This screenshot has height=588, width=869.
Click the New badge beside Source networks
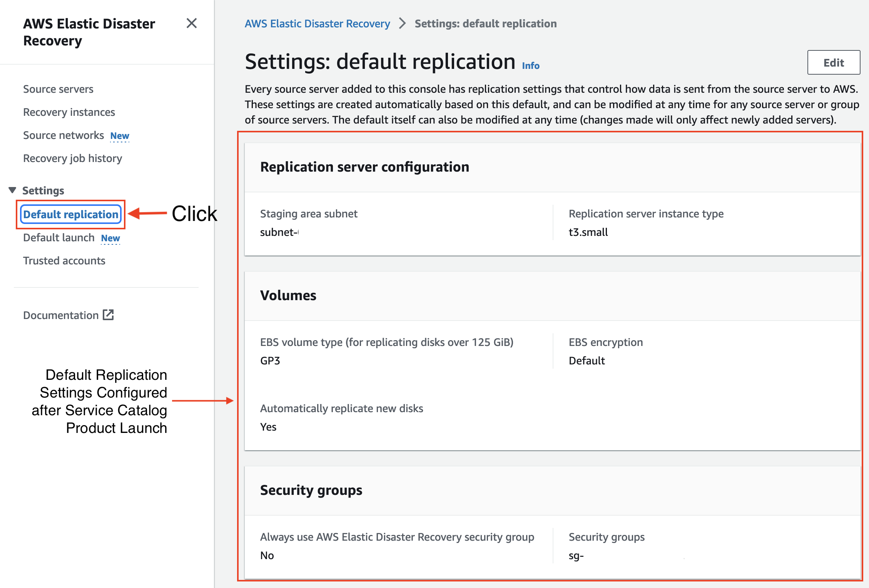pos(119,135)
